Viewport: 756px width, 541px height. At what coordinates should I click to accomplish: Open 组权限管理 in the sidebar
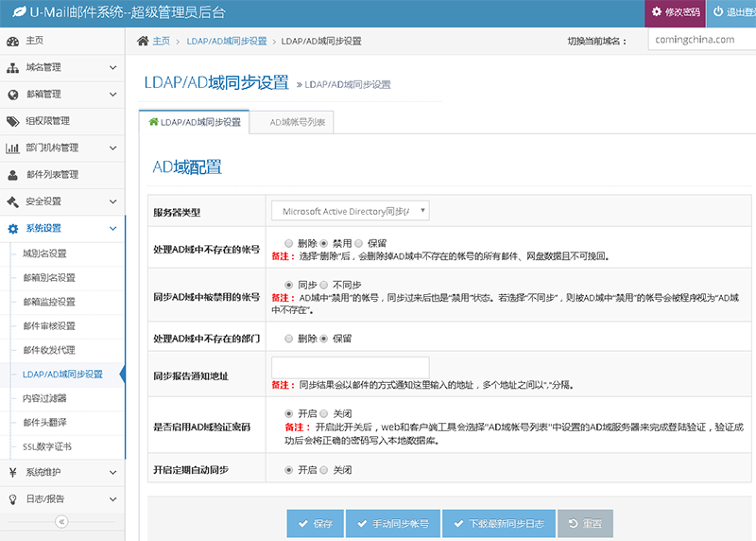tap(62, 121)
